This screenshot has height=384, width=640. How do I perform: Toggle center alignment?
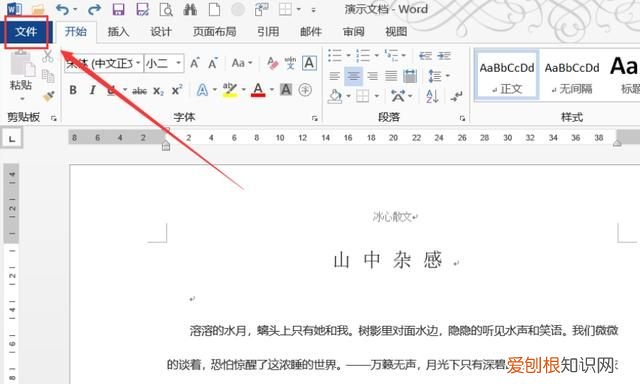click(x=353, y=76)
